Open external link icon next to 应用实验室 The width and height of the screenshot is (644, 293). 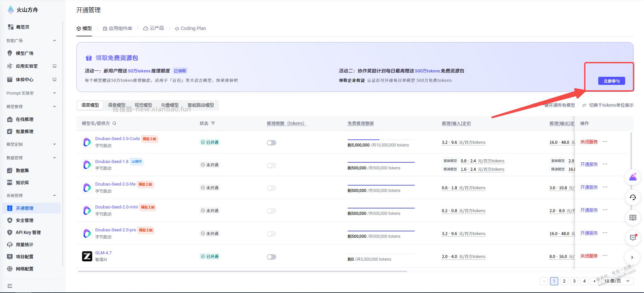[55, 66]
